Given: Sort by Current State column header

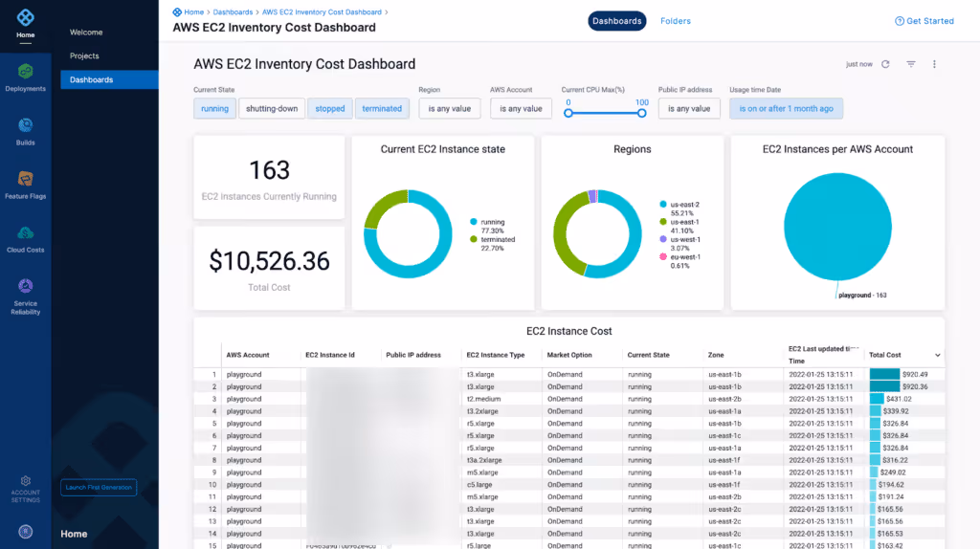Looking at the screenshot, I should 648,355.
